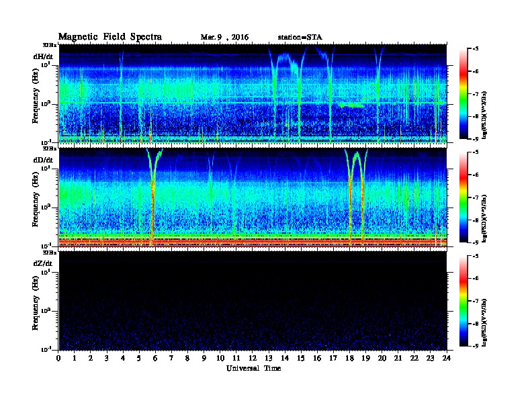
Task: Click hour '20' on the time axis
Action: pos(382,358)
